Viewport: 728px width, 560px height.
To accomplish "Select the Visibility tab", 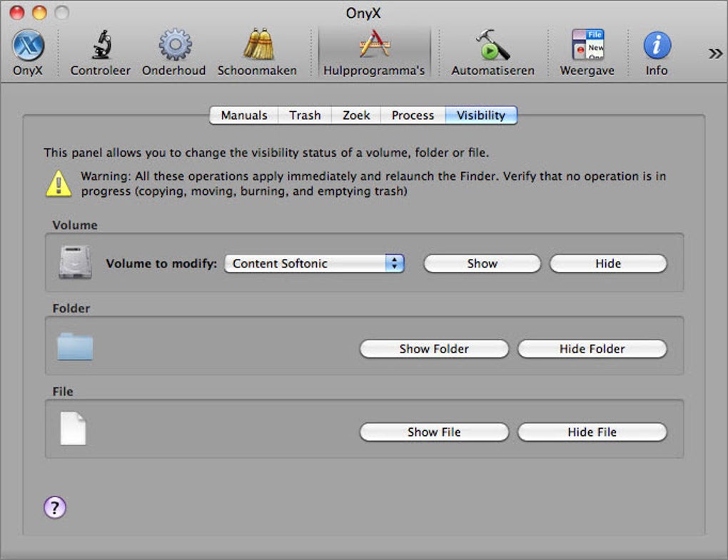I will click(x=481, y=115).
